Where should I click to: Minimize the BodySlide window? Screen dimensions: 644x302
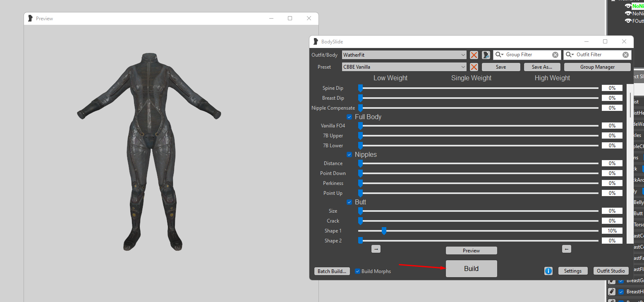[x=586, y=41]
